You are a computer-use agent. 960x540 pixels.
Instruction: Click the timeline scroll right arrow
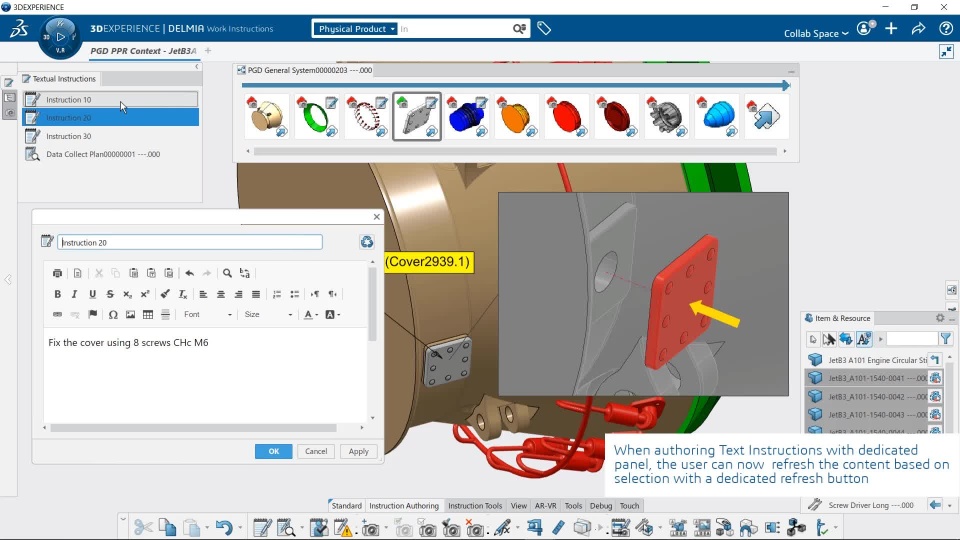[x=785, y=151]
